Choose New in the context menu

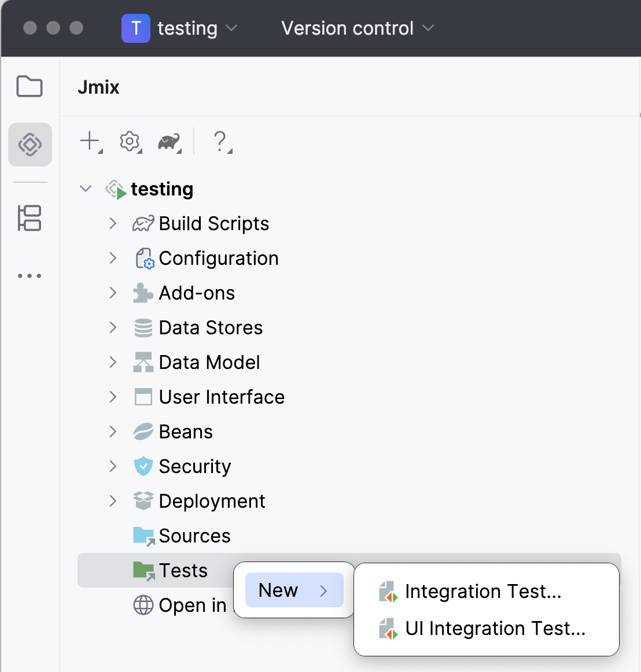[x=294, y=590]
